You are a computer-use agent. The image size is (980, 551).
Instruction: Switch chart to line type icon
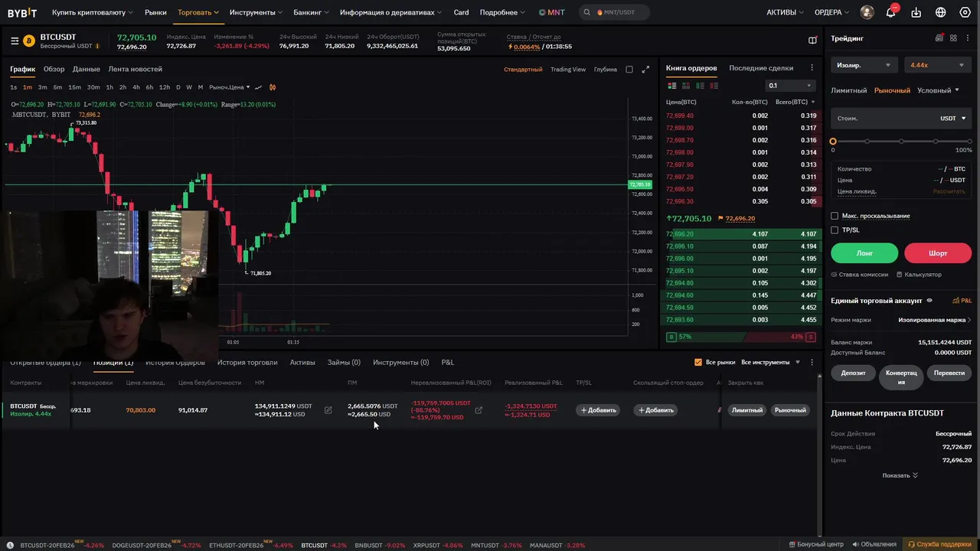click(x=259, y=87)
